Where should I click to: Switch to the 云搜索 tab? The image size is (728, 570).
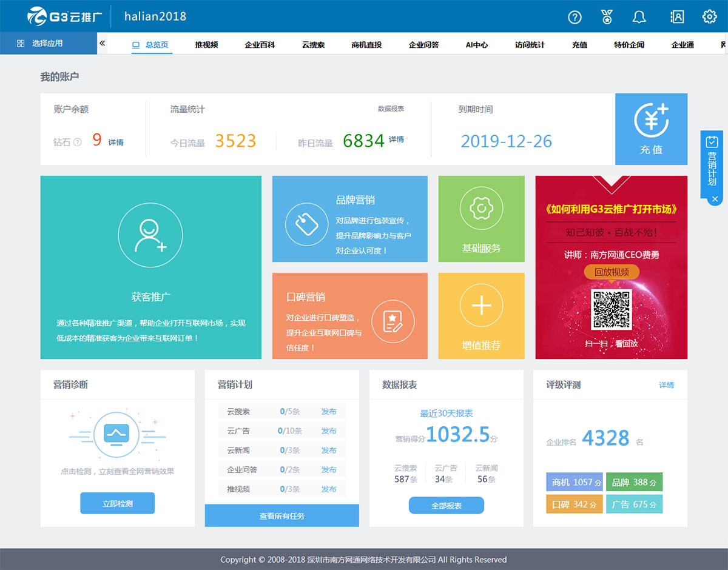(313, 45)
